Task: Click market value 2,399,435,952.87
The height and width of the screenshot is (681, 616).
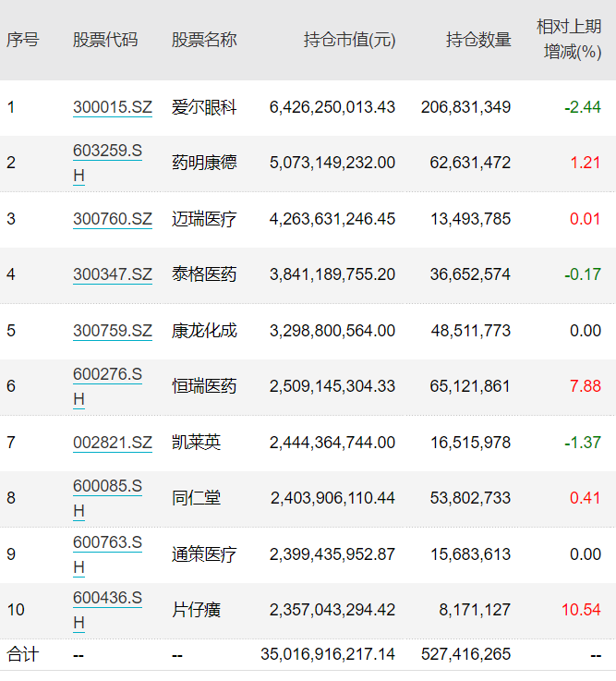Action: click(332, 554)
